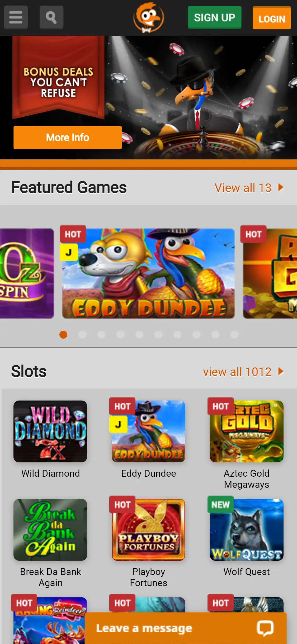Open the Eddy Dundee featured banner
Image resolution: width=297 pixels, height=644 pixels.
(x=148, y=273)
